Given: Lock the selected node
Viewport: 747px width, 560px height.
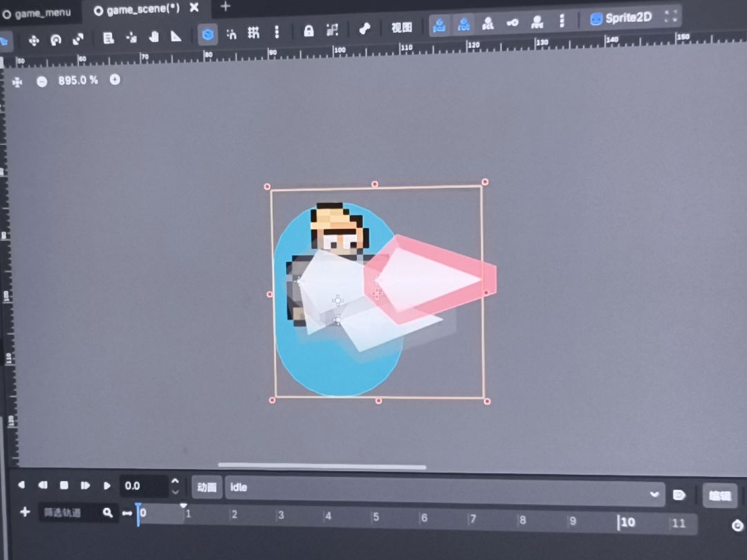Looking at the screenshot, I should coord(308,31).
